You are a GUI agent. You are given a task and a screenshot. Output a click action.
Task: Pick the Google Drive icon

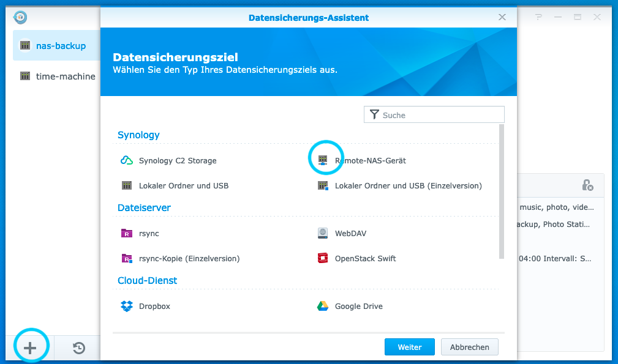coord(323,306)
